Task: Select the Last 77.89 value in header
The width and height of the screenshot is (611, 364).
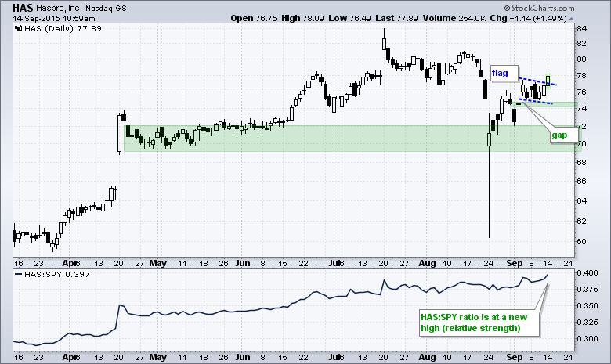Action: click(396, 18)
